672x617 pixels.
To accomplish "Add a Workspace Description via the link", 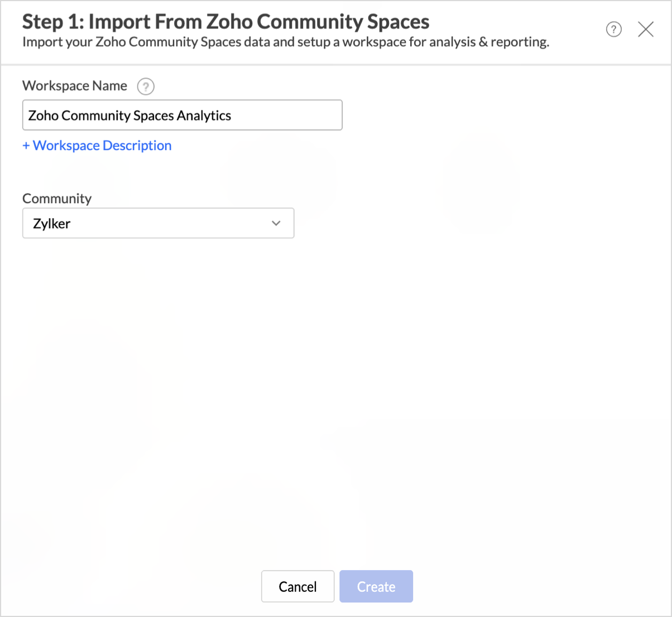I will coord(97,146).
